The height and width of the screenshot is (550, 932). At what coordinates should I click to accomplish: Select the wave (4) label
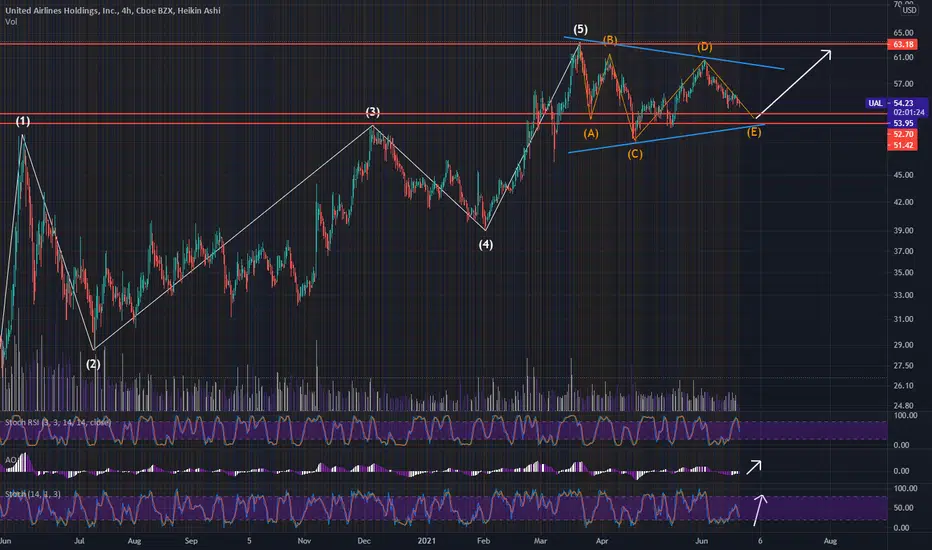point(486,244)
